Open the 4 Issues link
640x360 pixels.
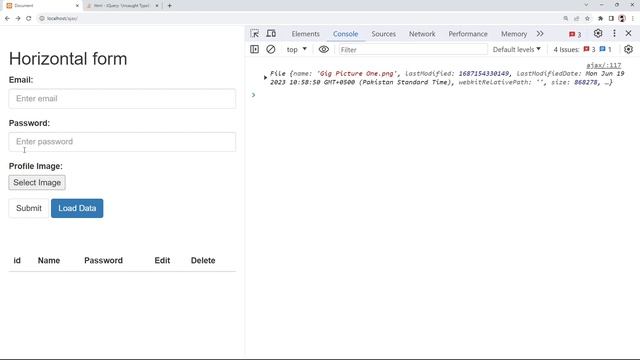582,49
